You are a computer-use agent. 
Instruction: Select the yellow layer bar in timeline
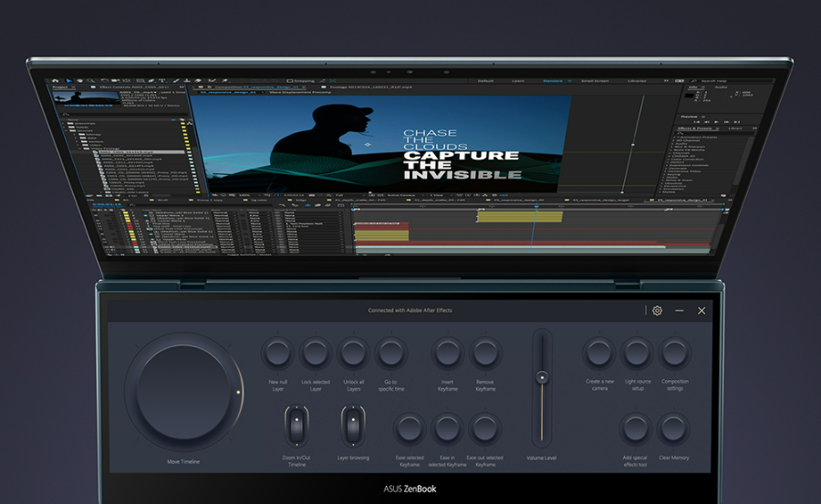[520, 217]
